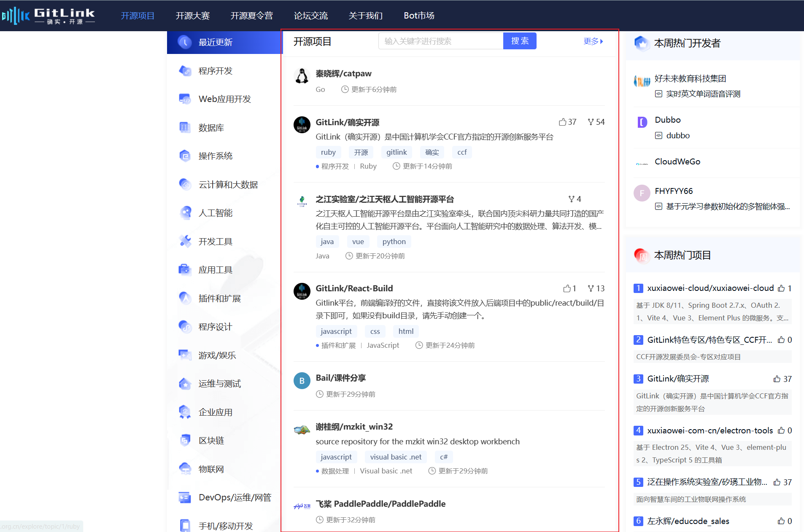Click the 数据处理 category label on mzkit_win32
Screen dimensions: 804x532
click(335, 471)
